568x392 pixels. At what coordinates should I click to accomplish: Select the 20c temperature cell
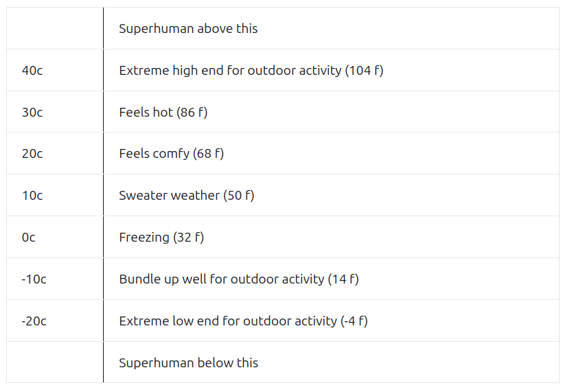tap(32, 154)
